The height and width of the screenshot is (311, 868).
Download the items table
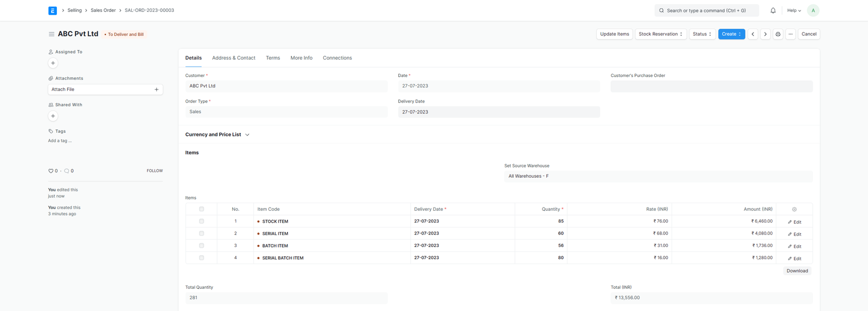[x=797, y=271]
